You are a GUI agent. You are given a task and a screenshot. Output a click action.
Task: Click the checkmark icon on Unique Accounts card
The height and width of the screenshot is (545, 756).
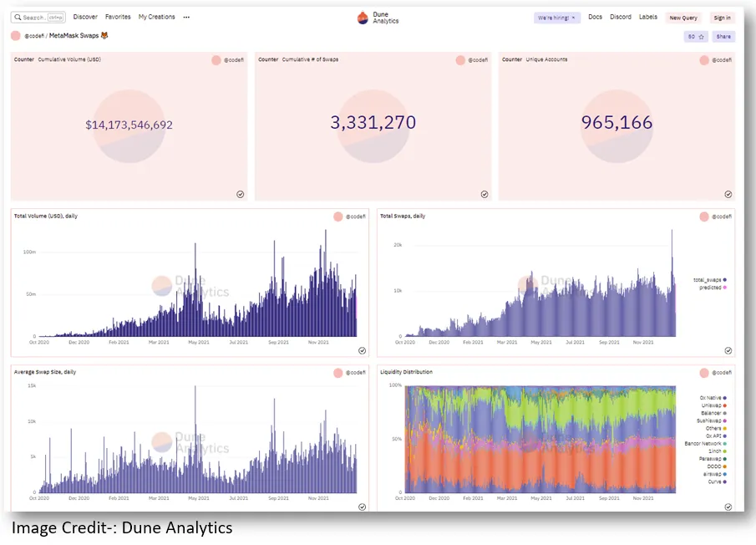pos(728,195)
